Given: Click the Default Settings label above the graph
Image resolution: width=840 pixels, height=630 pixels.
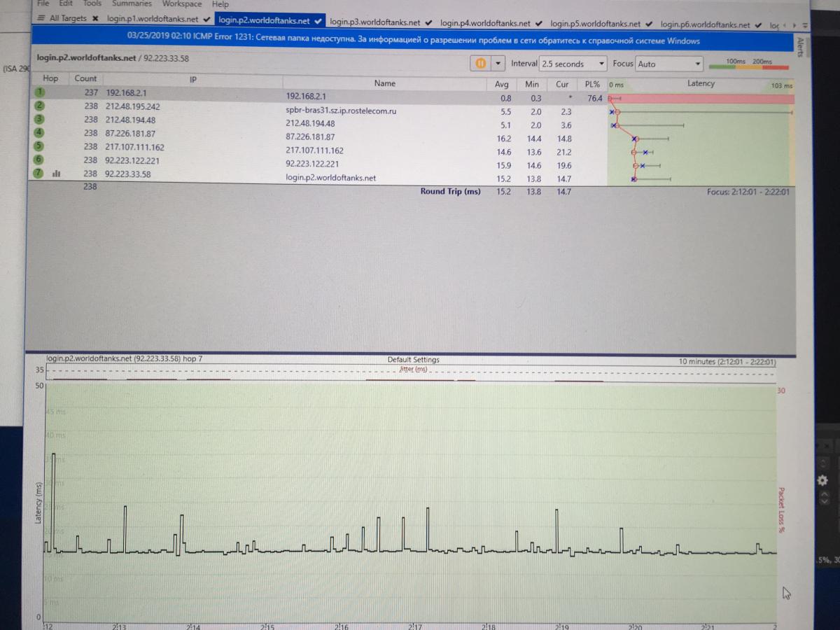Looking at the screenshot, I should [x=414, y=360].
